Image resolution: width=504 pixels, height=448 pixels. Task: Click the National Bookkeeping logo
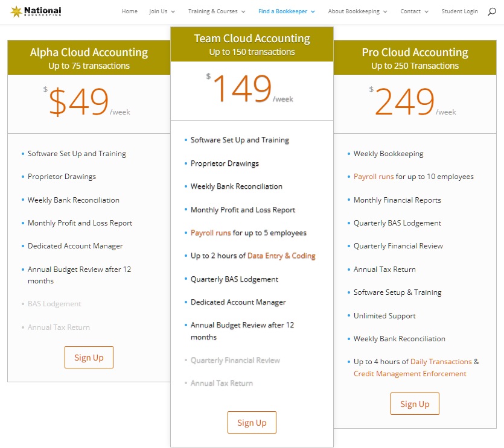coord(36,11)
